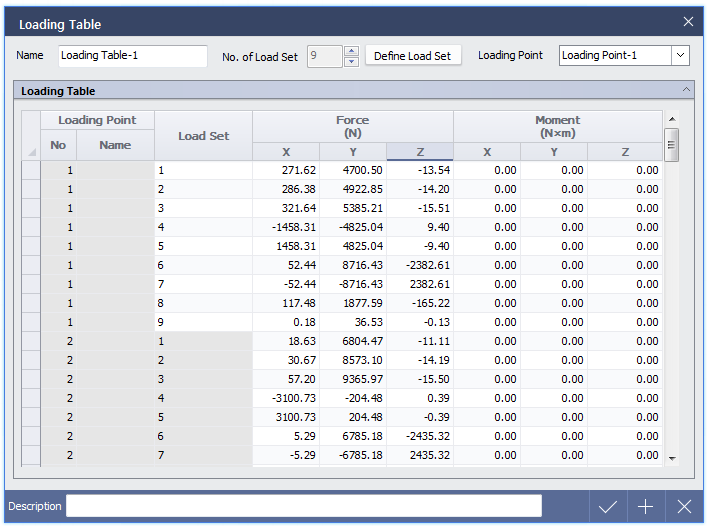Click the X cancel icon at bottom
The width and height of the screenshot is (707, 526).
coord(684,507)
